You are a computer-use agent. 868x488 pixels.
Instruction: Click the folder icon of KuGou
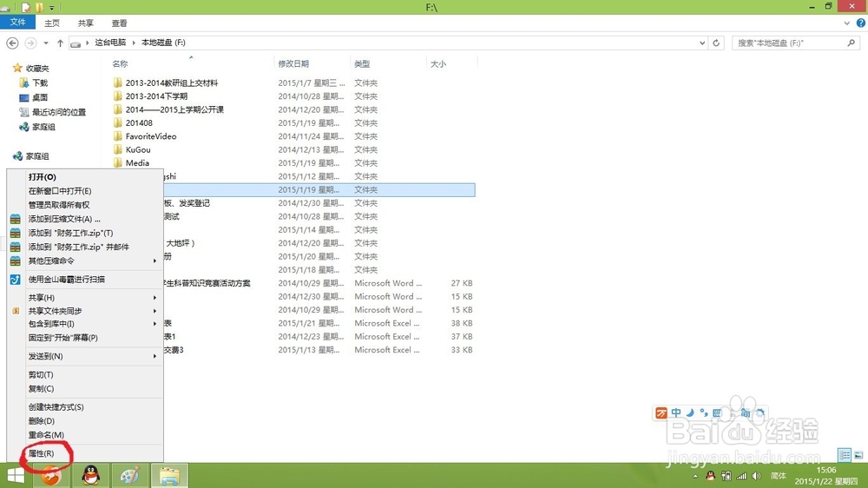point(117,149)
